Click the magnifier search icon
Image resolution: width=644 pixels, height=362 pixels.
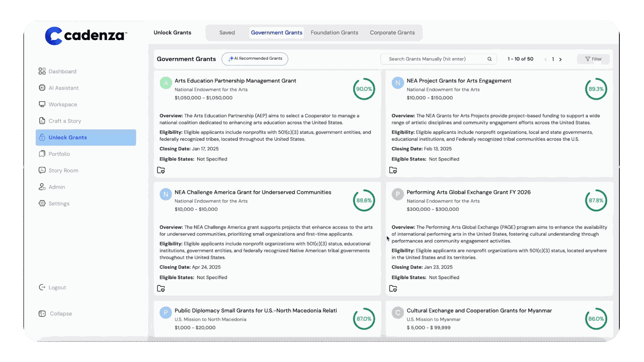pos(489,59)
